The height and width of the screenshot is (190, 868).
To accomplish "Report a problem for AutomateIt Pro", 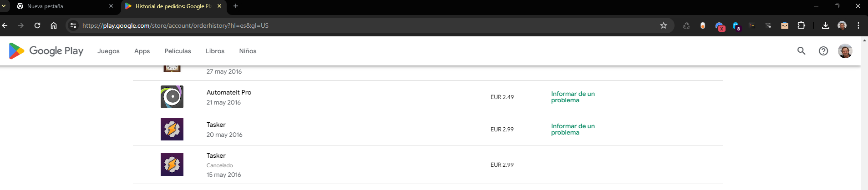I will point(573,97).
